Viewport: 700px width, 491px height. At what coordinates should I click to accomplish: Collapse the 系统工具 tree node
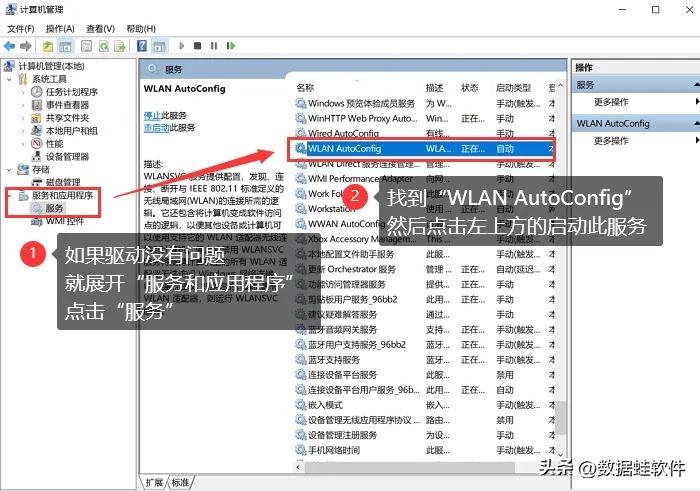(9, 79)
